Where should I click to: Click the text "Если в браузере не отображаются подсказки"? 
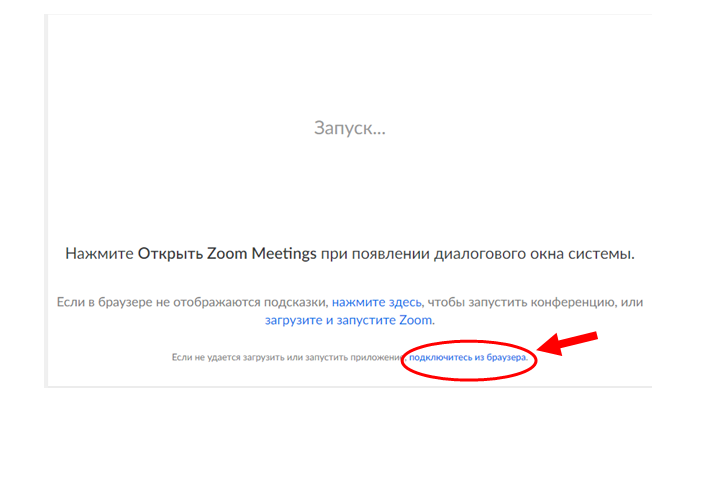(x=191, y=301)
